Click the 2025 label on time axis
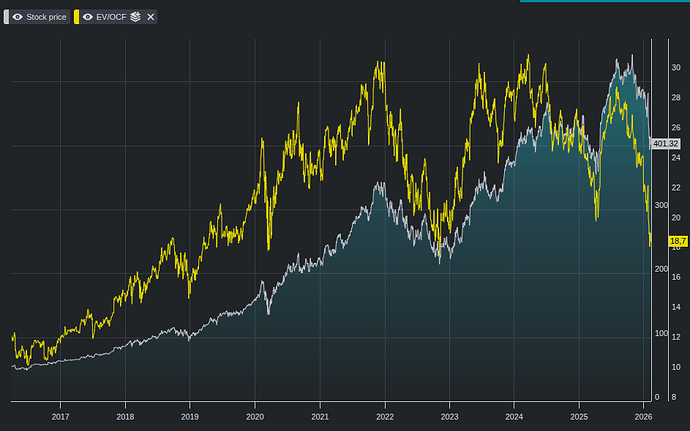The image size is (690, 431). [x=579, y=417]
